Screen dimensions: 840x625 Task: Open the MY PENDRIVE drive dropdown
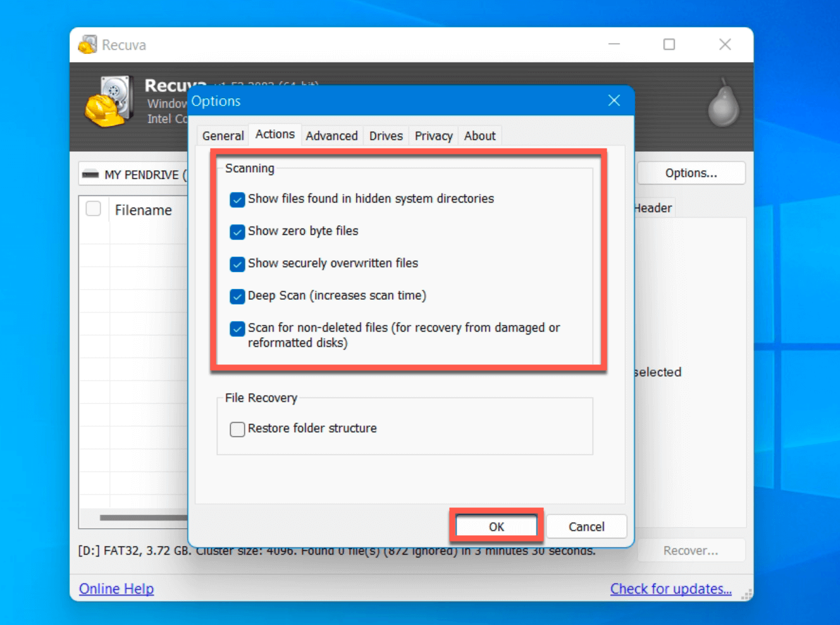pyautogui.click(x=134, y=174)
